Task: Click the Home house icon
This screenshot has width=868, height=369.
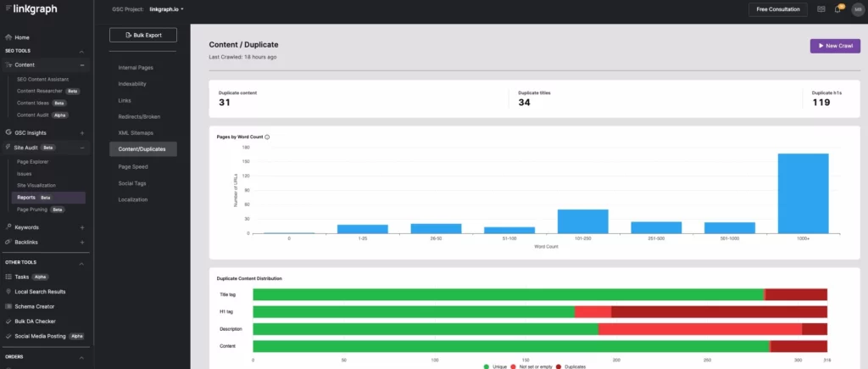Action: point(8,37)
